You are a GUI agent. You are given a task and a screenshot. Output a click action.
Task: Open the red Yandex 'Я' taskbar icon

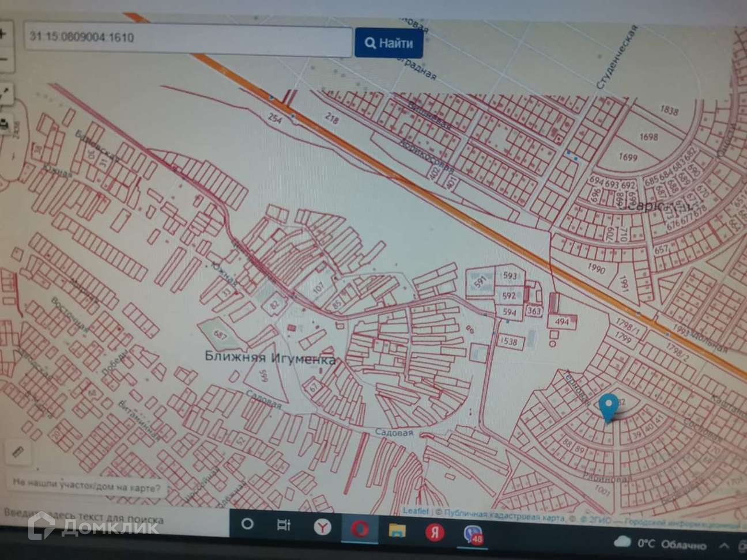[x=435, y=532]
